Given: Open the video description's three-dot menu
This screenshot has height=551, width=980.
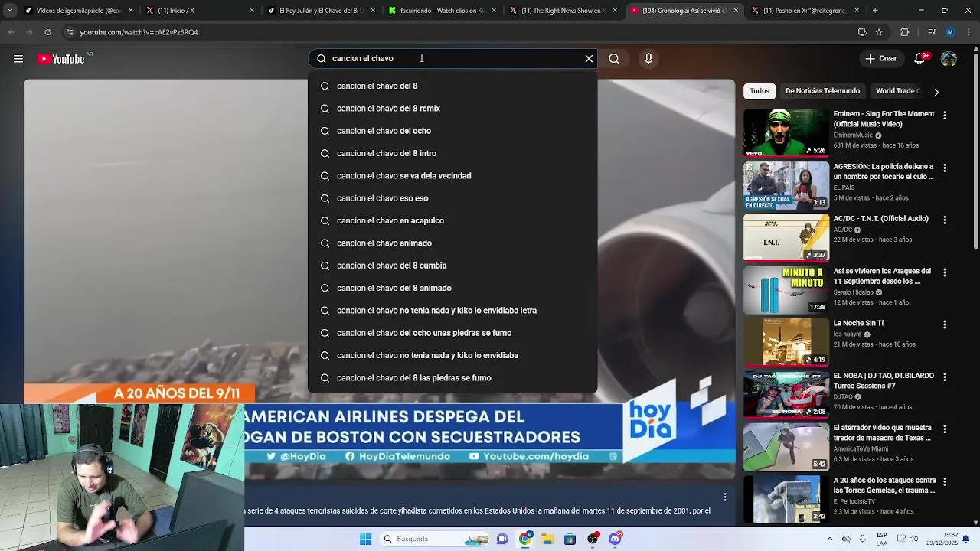Looking at the screenshot, I should tap(725, 497).
